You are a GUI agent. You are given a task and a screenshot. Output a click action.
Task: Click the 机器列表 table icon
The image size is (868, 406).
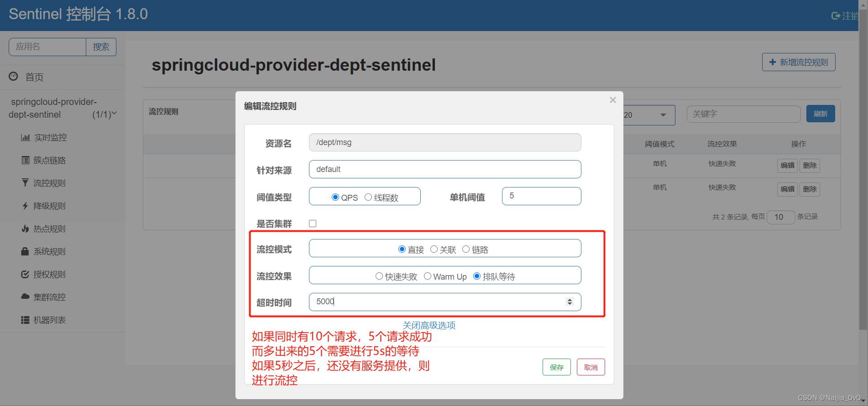pyautogui.click(x=26, y=320)
